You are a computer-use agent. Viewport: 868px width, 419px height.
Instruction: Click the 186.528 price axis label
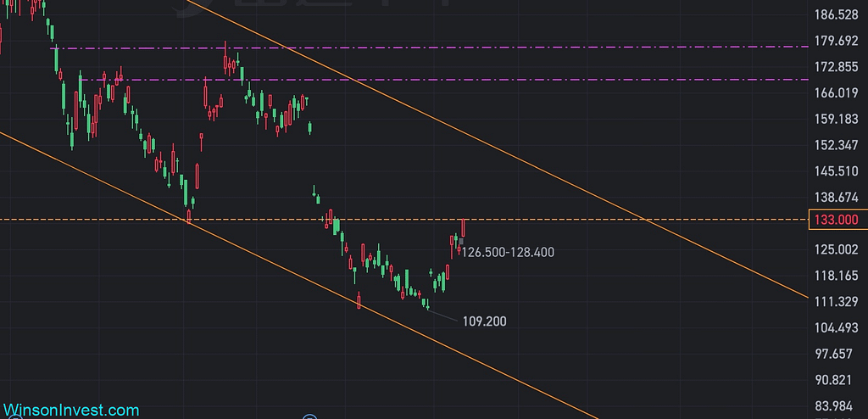click(x=836, y=14)
